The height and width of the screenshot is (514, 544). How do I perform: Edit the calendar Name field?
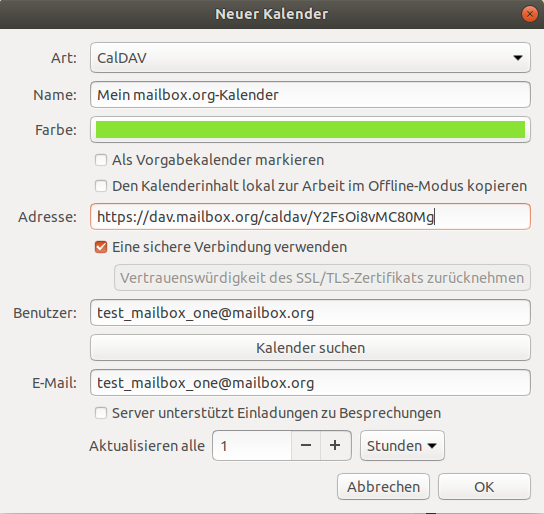pyautogui.click(x=310, y=95)
